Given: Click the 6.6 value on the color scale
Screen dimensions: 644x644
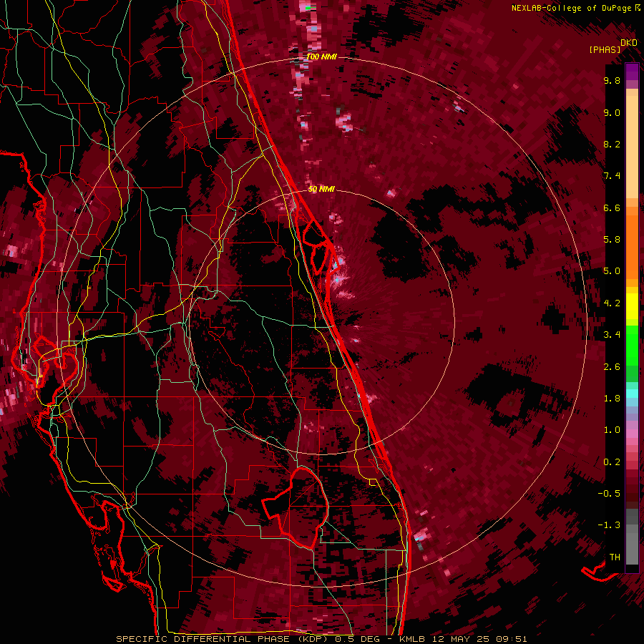Looking at the screenshot, I should [x=612, y=208].
